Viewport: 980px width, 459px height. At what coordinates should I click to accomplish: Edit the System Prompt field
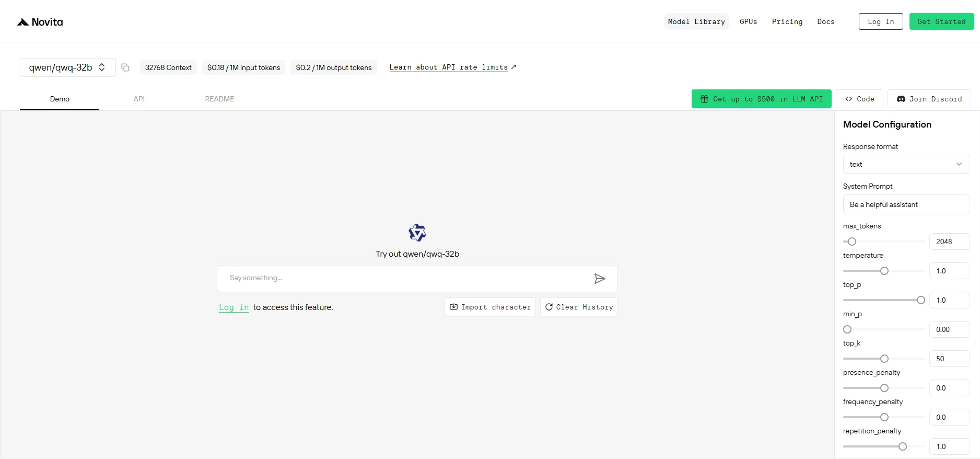click(x=906, y=204)
